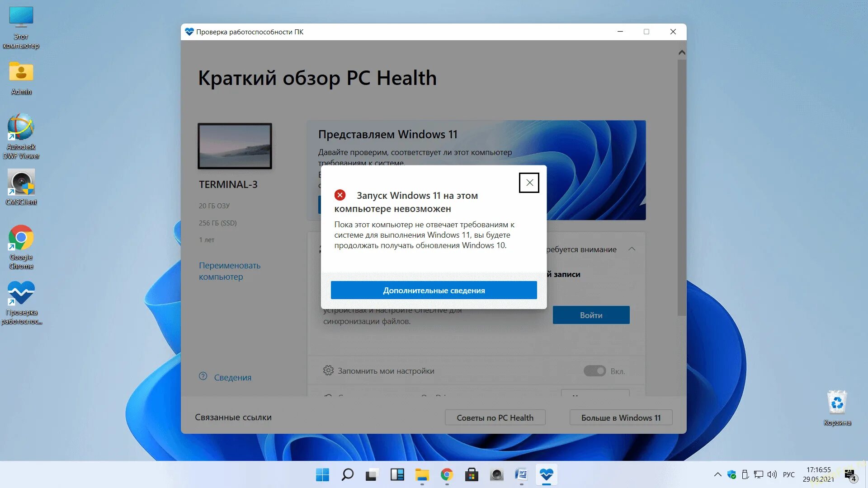The image size is (868, 488).
Task: Open Советы по PC Health
Action: tap(495, 418)
